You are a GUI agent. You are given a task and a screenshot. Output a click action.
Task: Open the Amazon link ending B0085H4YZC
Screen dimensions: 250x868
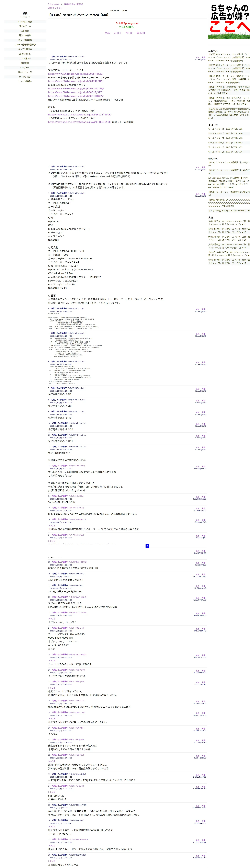tap(76, 74)
